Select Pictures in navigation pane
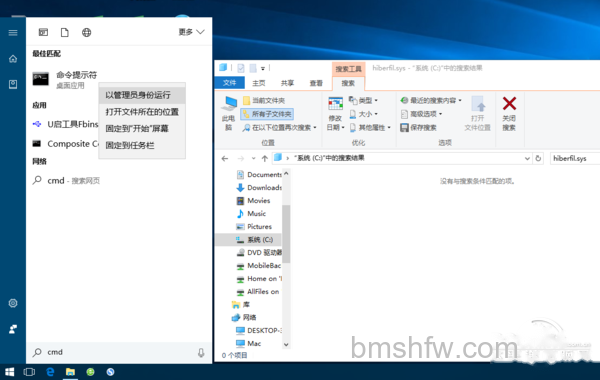 (x=254, y=227)
